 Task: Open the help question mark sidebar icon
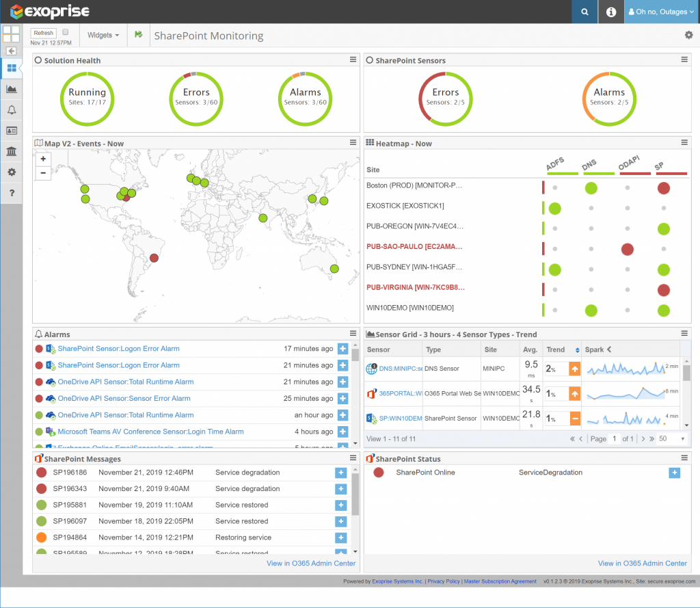[12, 193]
